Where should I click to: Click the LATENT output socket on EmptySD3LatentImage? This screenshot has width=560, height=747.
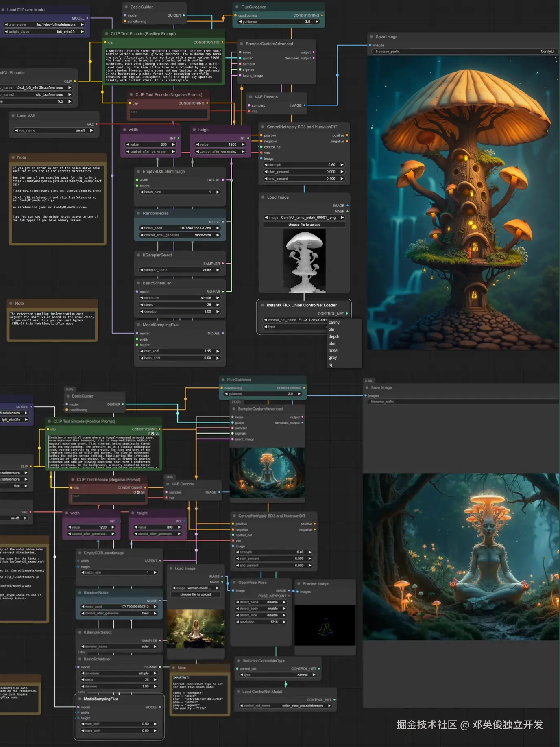[223, 180]
